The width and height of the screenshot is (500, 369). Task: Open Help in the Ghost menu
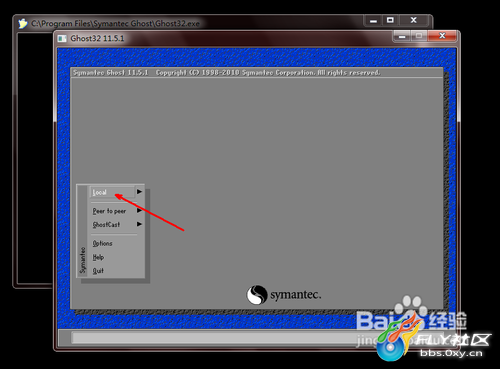pos(98,257)
